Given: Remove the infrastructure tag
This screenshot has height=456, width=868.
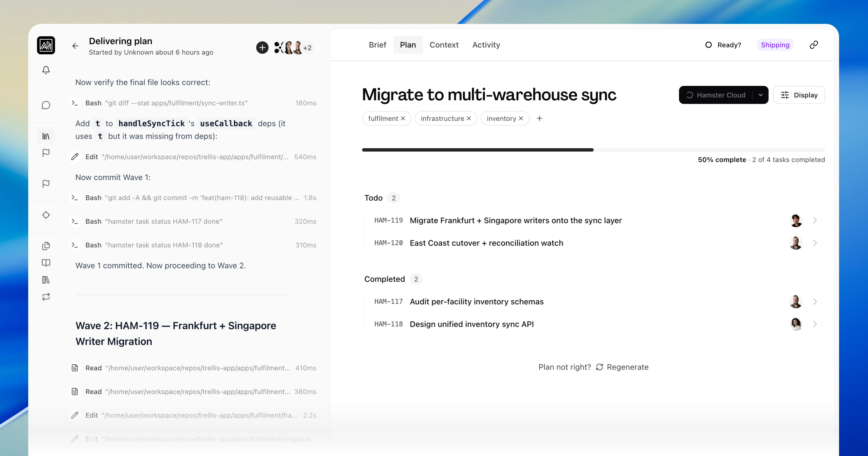Looking at the screenshot, I should [469, 118].
